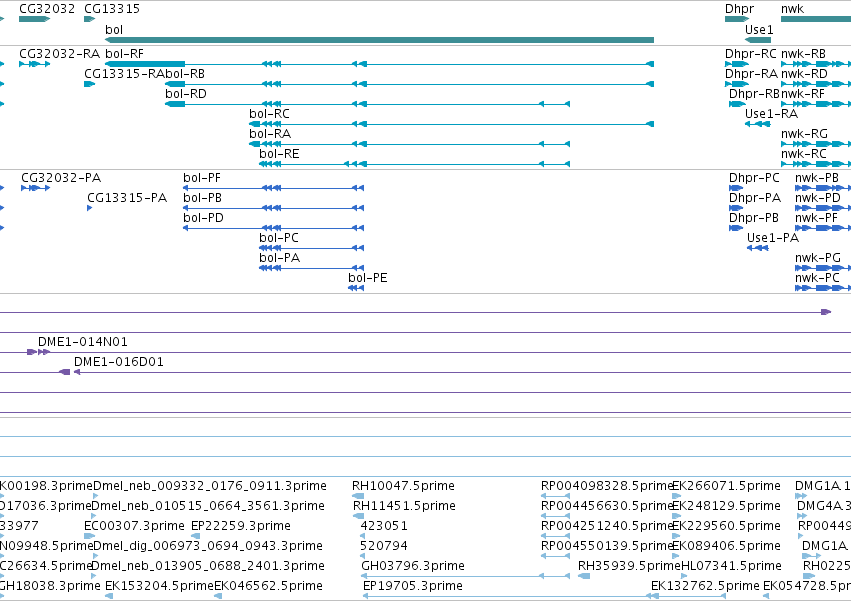
Task: Click the CG32032-RA transcript label
Action: [x=60, y=53]
